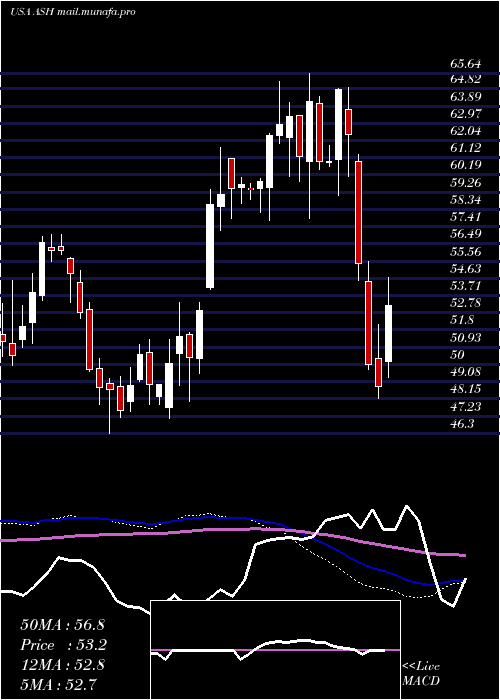The image size is (500, 700).
Task: Click the 51.8 price level
Action: coord(462,321)
